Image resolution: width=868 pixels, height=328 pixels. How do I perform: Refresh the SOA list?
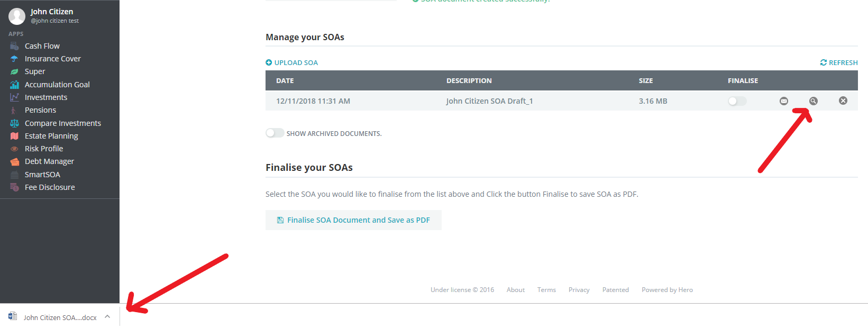(x=839, y=62)
